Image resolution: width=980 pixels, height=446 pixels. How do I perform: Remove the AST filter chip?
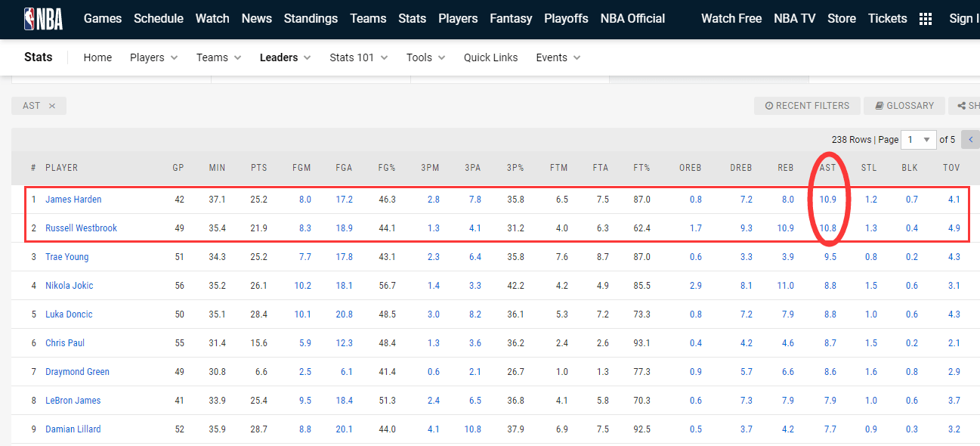(x=52, y=106)
